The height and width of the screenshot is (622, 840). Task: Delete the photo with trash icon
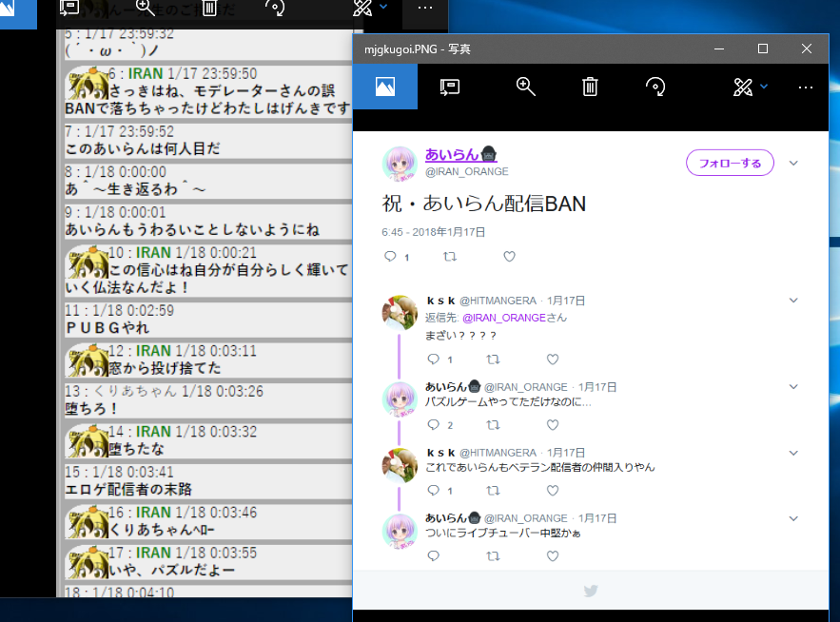coord(590,87)
